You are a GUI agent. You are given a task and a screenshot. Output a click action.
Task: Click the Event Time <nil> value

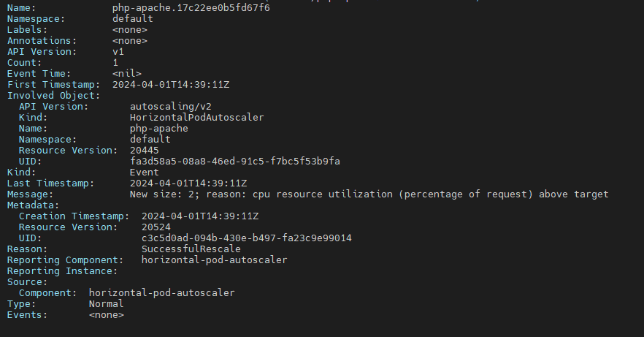click(x=127, y=73)
